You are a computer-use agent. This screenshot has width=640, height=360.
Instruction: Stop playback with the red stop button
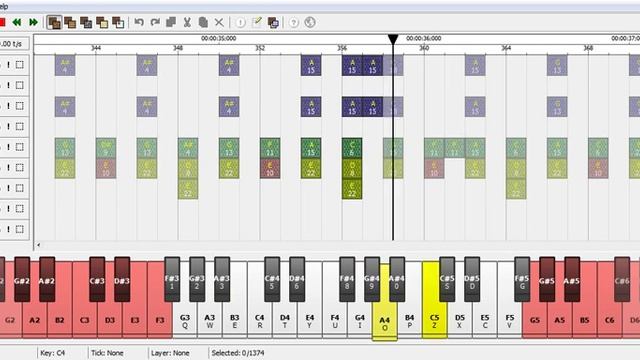click(2, 22)
